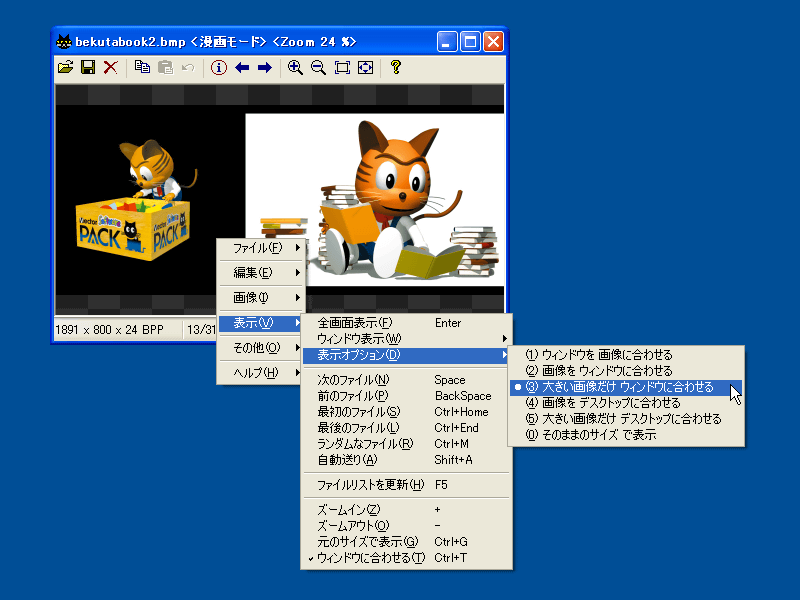Choose ズームイン(Z) menu item
This screenshot has width=800, height=600.
pos(407,510)
